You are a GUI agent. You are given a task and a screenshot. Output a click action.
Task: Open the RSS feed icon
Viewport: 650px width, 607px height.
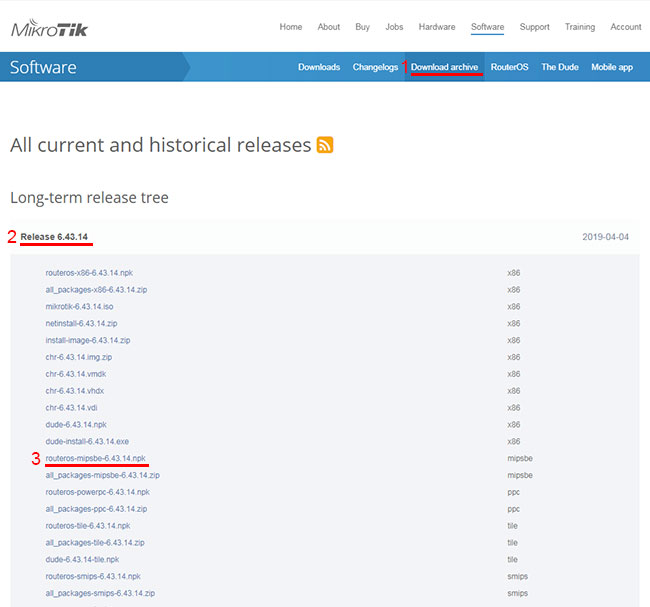click(x=325, y=145)
